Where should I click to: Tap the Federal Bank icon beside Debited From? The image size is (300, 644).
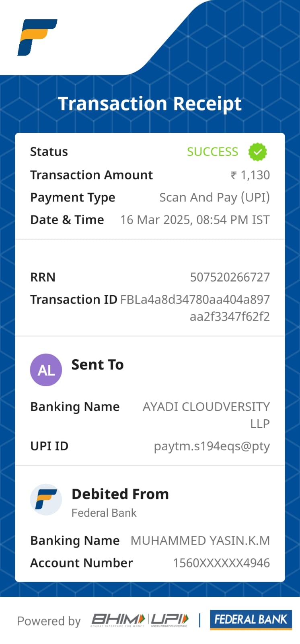point(46,499)
